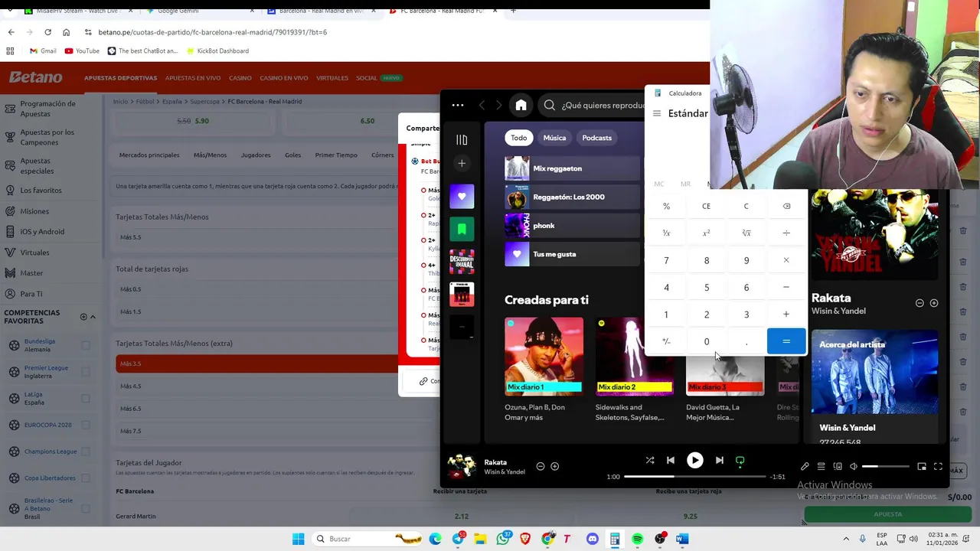Check the Premier League checkbox
The height and width of the screenshot is (551, 980).
86,372
